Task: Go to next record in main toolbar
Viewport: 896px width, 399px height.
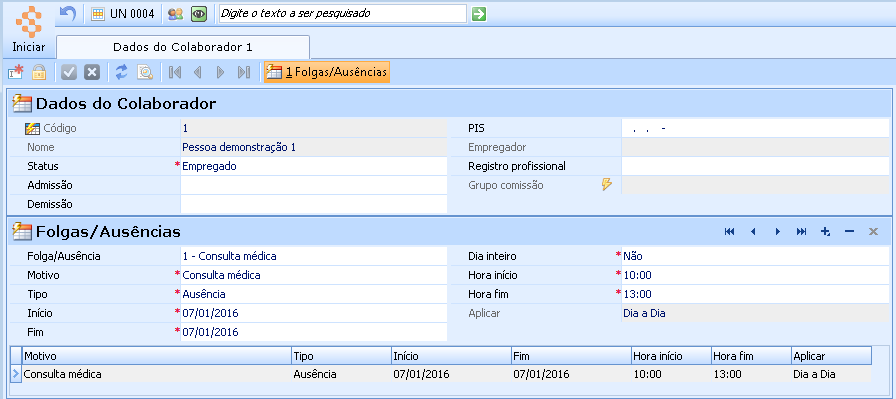Action: (x=221, y=73)
